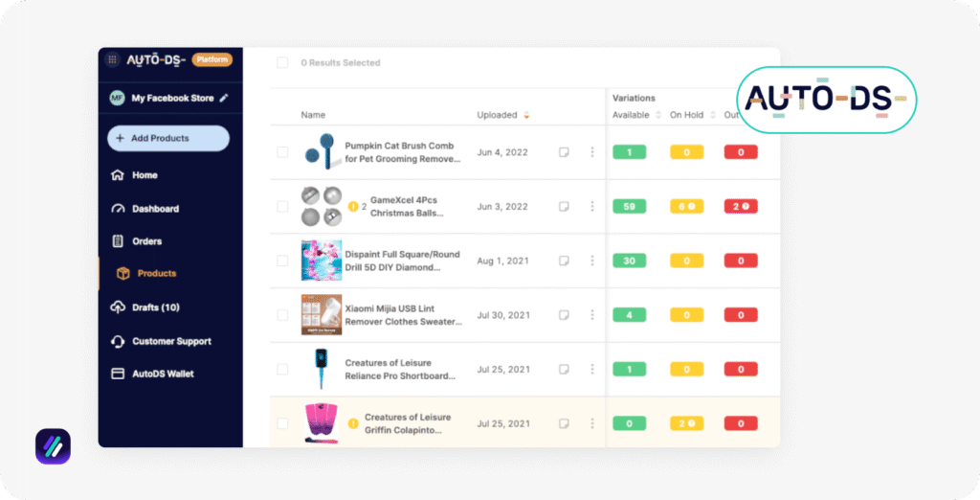Click the warning icon on GameXcel product
Viewport: 980px width, 500px height.
353,206
